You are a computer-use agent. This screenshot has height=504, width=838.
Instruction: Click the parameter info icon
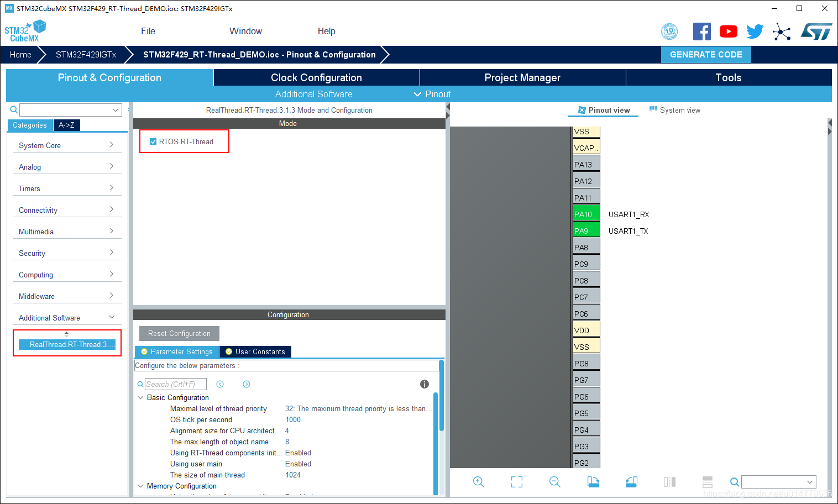(x=425, y=384)
